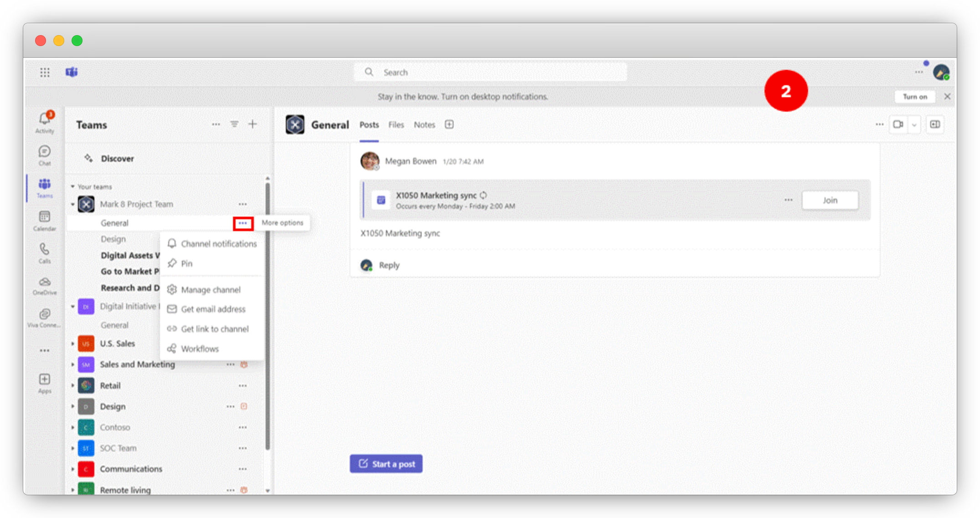Image resolution: width=980 pixels, height=518 pixels.
Task: Open Calendar from the left rail
Action: (x=44, y=218)
